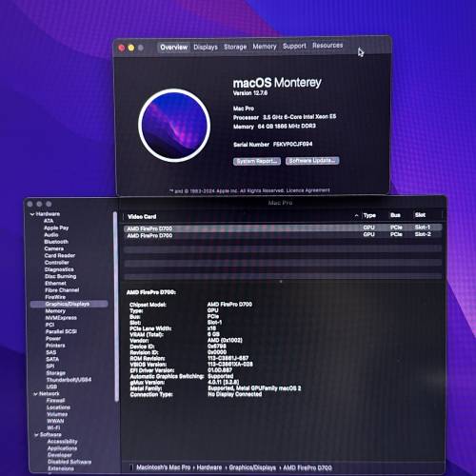Click the serial number text

[293, 144]
